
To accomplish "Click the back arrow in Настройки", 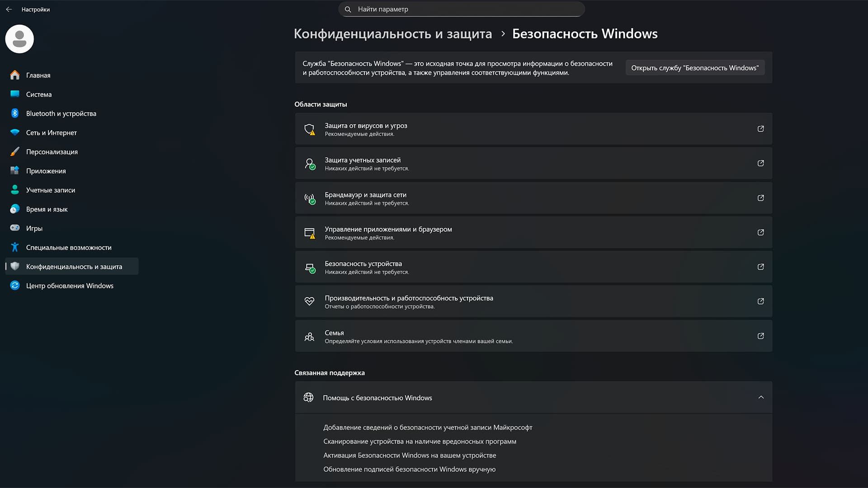I will point(9,9).
